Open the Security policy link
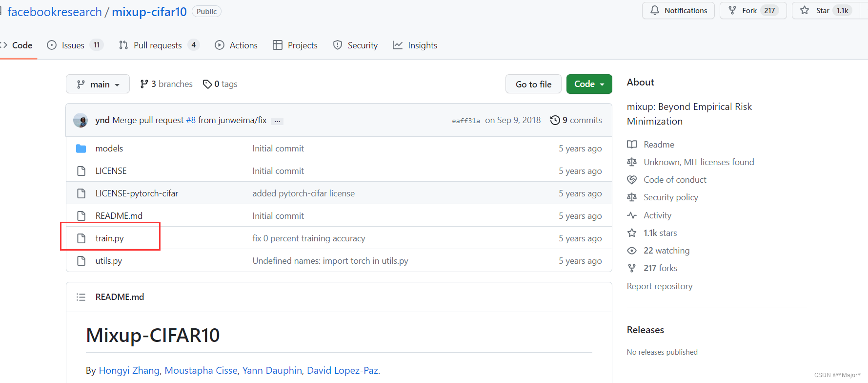The height and width of the screenshot is (383, 868). point(671,197)
